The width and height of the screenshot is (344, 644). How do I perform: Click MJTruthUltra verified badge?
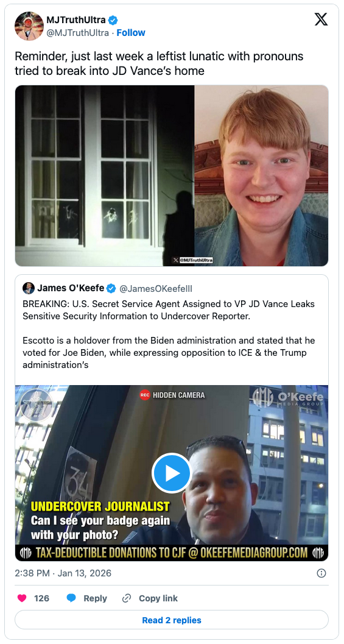click(x=113, y=19)
